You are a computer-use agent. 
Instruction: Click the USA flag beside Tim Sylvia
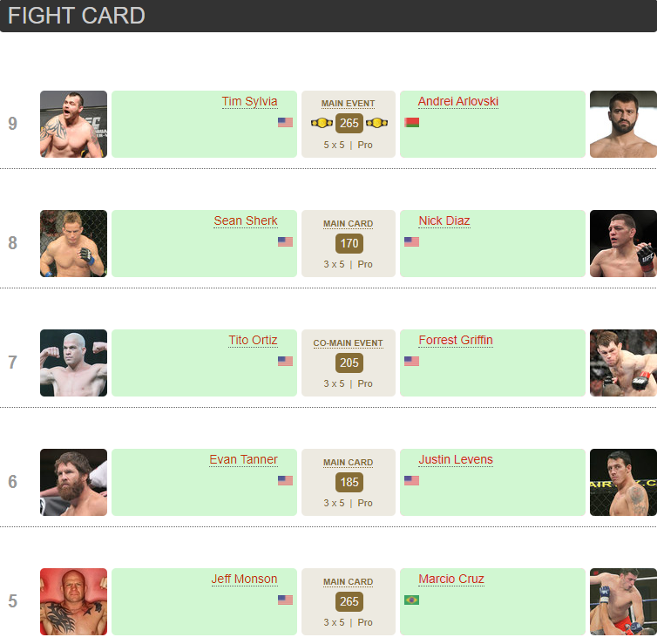click(x=285, y=123)
